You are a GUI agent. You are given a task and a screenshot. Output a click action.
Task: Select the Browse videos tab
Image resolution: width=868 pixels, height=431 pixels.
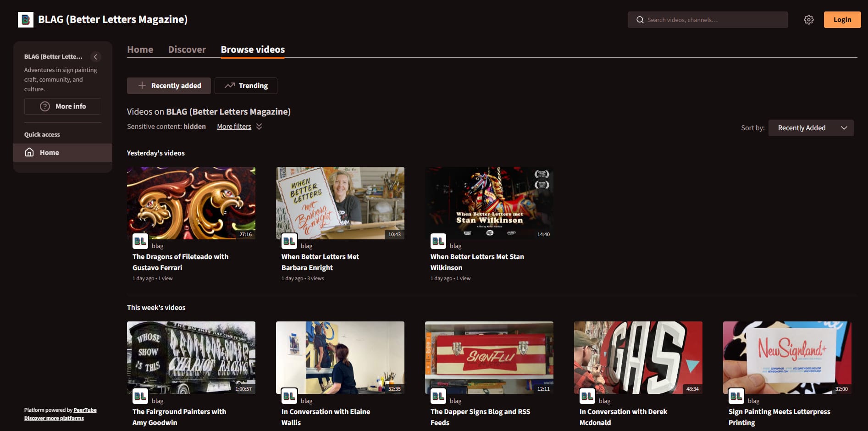click(253, 50)
